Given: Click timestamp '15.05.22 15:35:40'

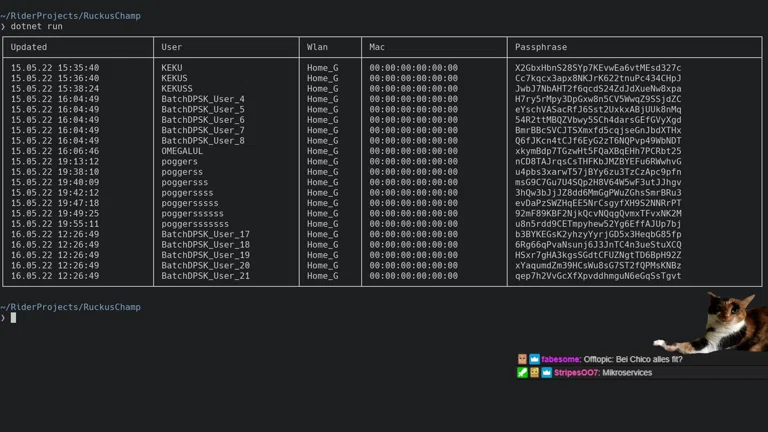Looking at the screenshot, I should tap(55, 68).
